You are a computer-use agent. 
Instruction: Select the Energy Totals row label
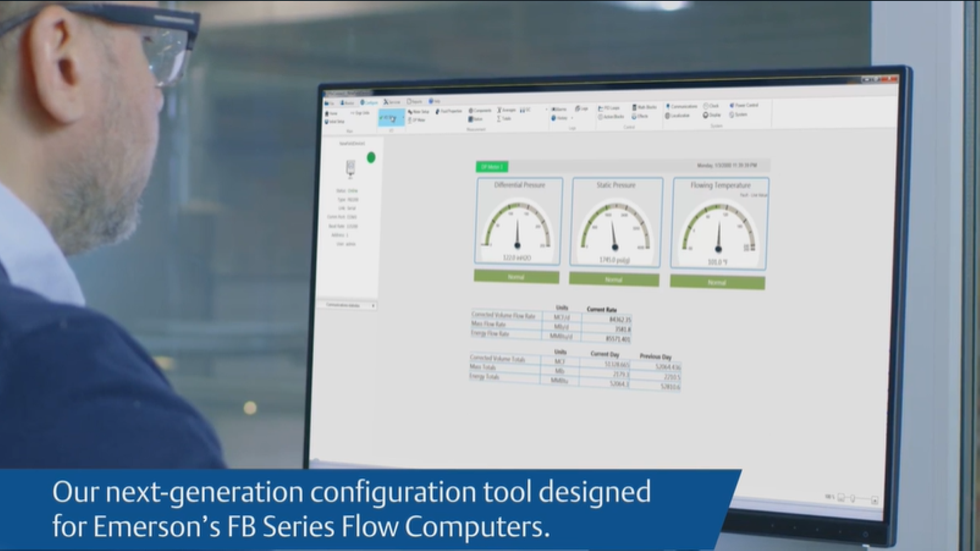(x=484, y=377)
